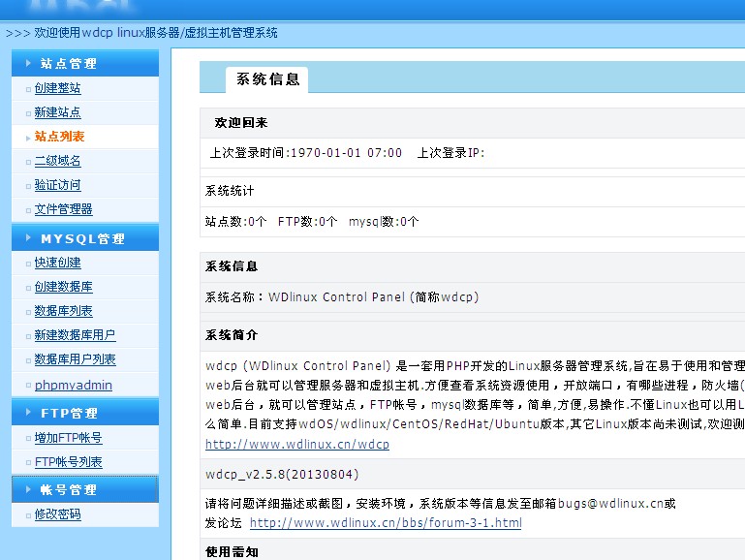This screenshot has height=560, width=745.
Task: Click the icon next to 二级域名
Action: tap(26, 162)
